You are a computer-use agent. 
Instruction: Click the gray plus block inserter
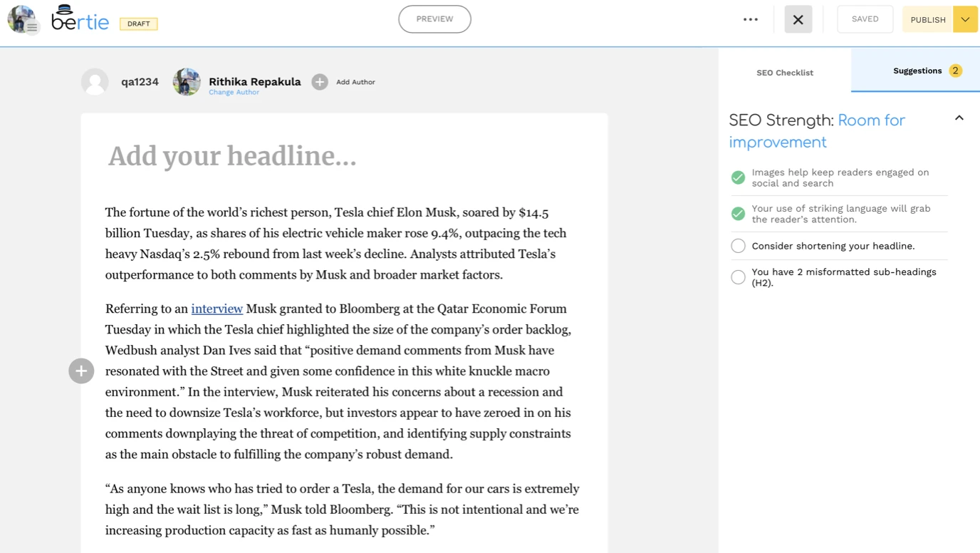[x=81, y=371]
